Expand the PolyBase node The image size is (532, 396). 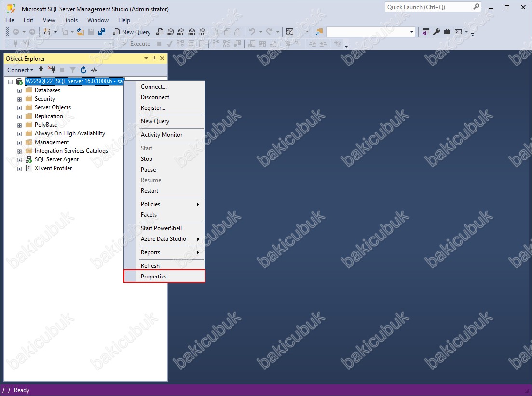pos(19,125)
